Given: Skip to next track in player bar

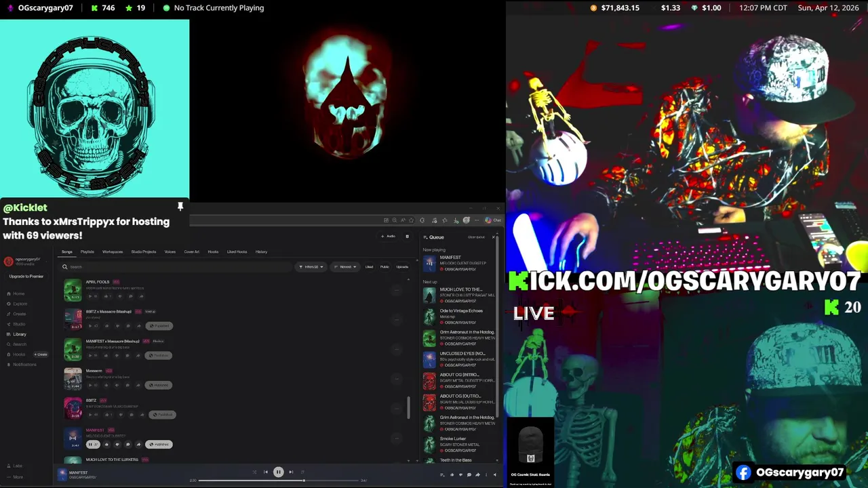Looking at the screenshot, I should pyautogui.click(x=291, y=472).
